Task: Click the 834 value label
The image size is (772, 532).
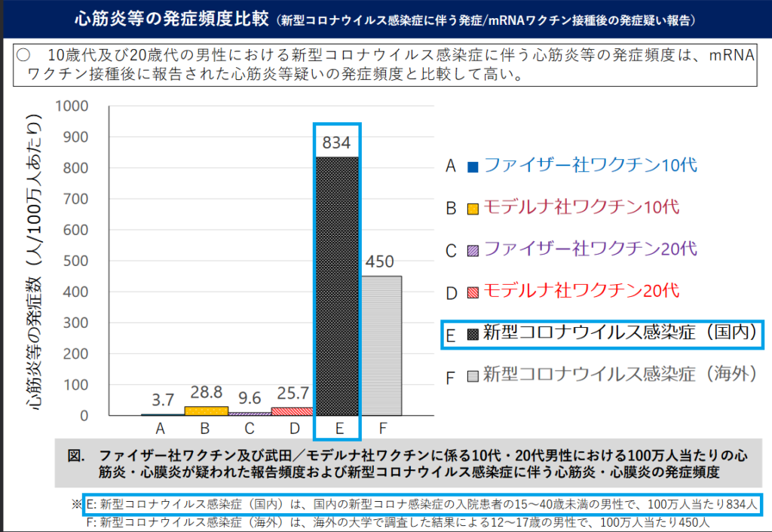Action: point(338,142)
